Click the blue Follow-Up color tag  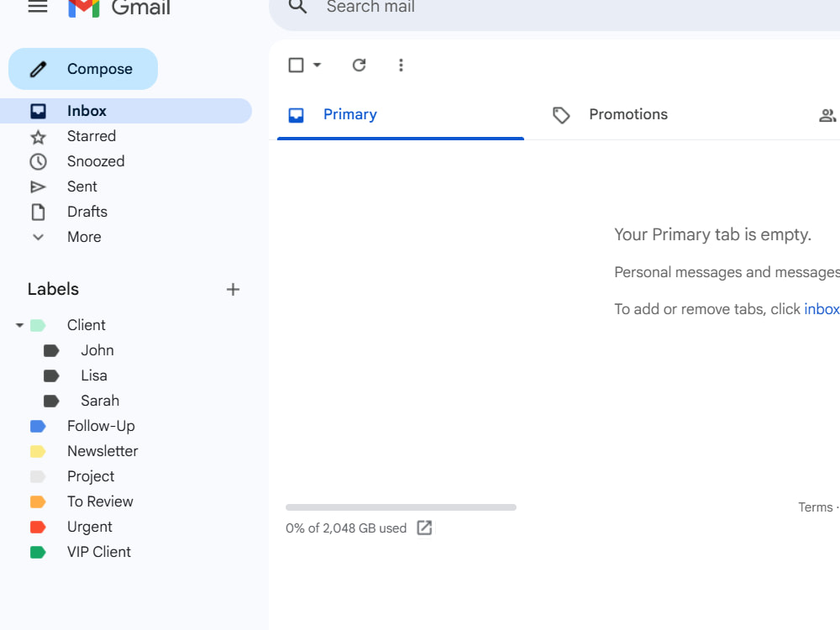(x=38, y=427)
